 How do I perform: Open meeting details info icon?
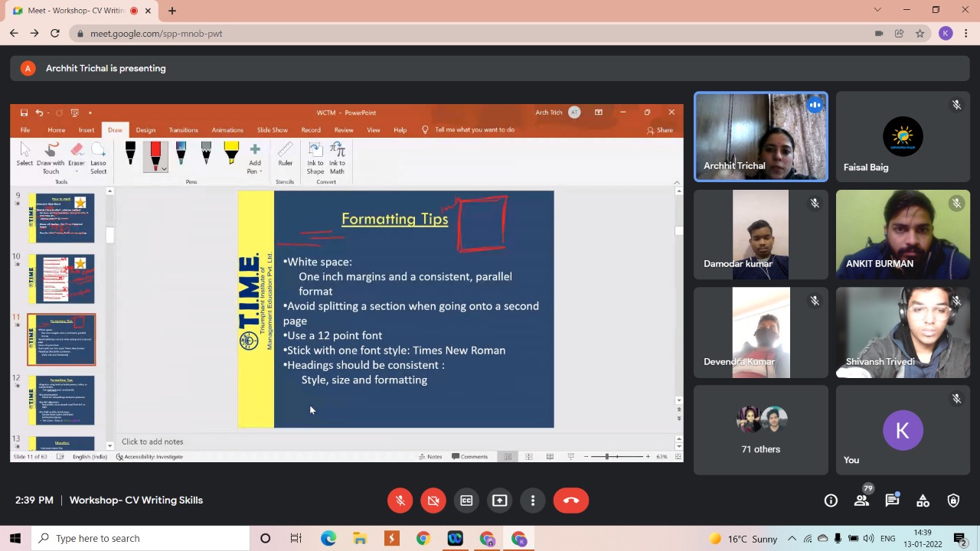831,500
